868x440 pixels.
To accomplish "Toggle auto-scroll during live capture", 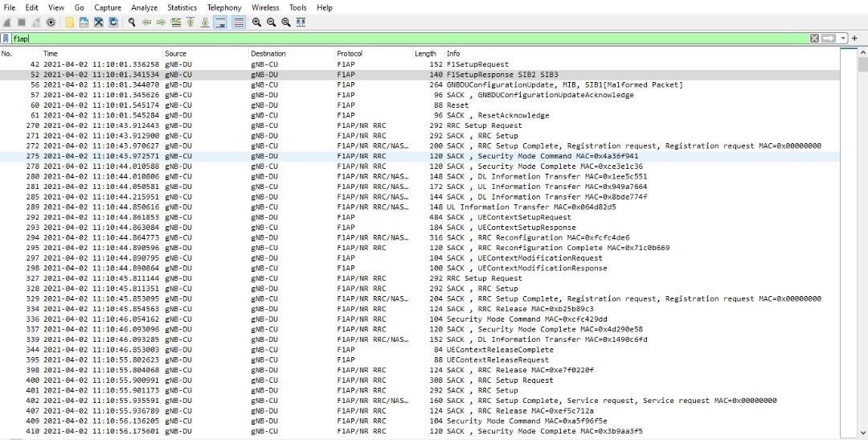I will coord(219,22).
